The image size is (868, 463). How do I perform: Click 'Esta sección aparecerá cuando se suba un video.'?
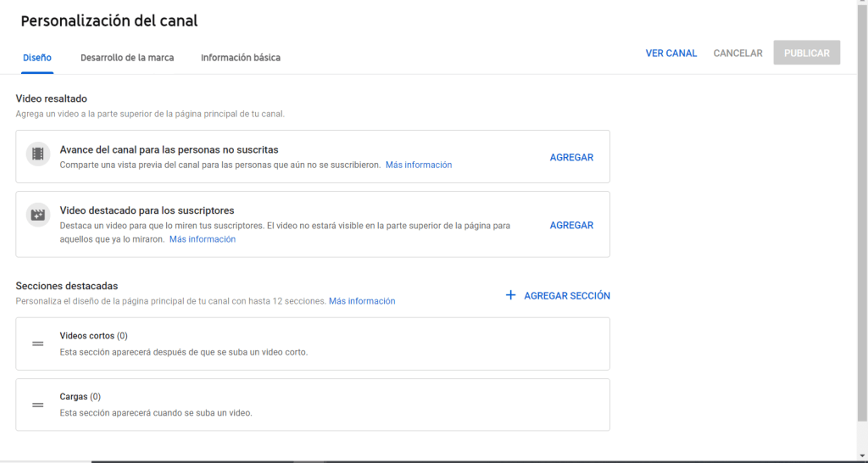click(156, 413)
